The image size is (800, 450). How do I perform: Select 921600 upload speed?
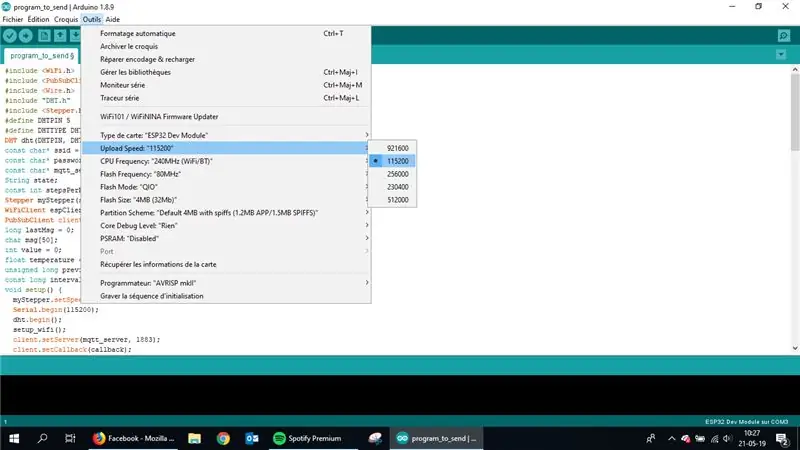pos(392,148)
